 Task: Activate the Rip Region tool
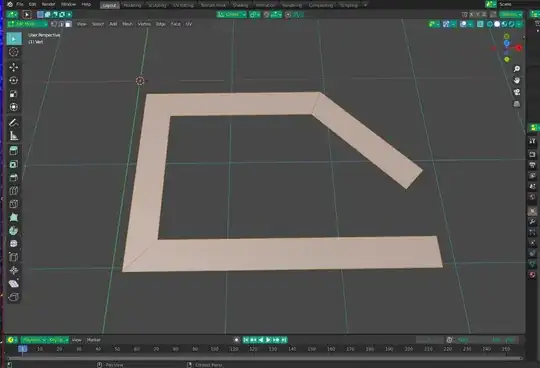click(x=14, y=297)
